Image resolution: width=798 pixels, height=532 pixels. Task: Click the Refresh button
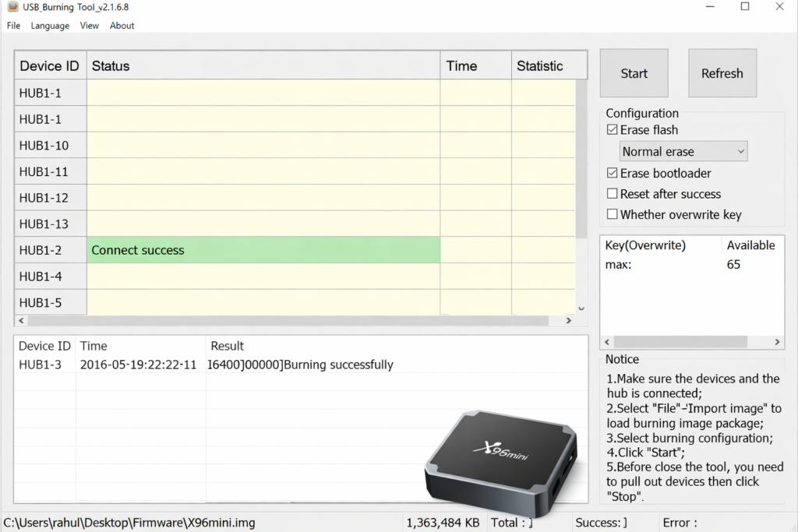click(x=722, y=73)
